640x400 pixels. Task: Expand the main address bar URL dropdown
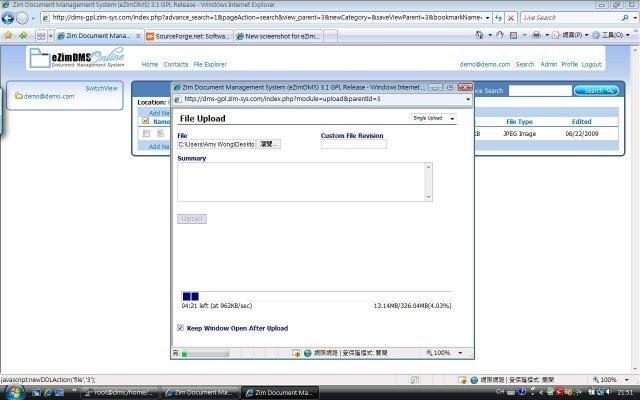pyautogui.click(x=487, y=18)
